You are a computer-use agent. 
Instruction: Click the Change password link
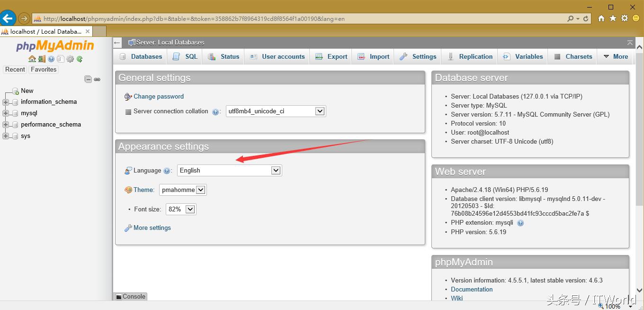(158, 96)
